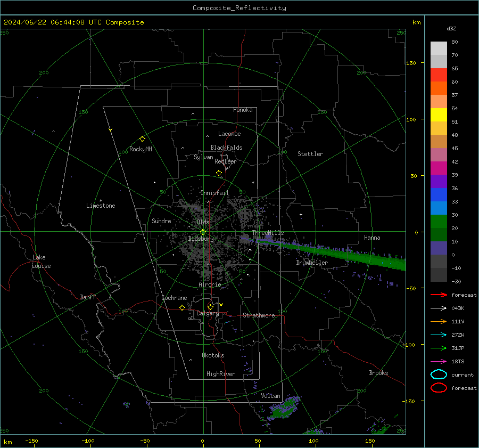The image size is (479, 448).
Task: Click the yellow diamond marker beside RockyMH
Action: [142, 139]
